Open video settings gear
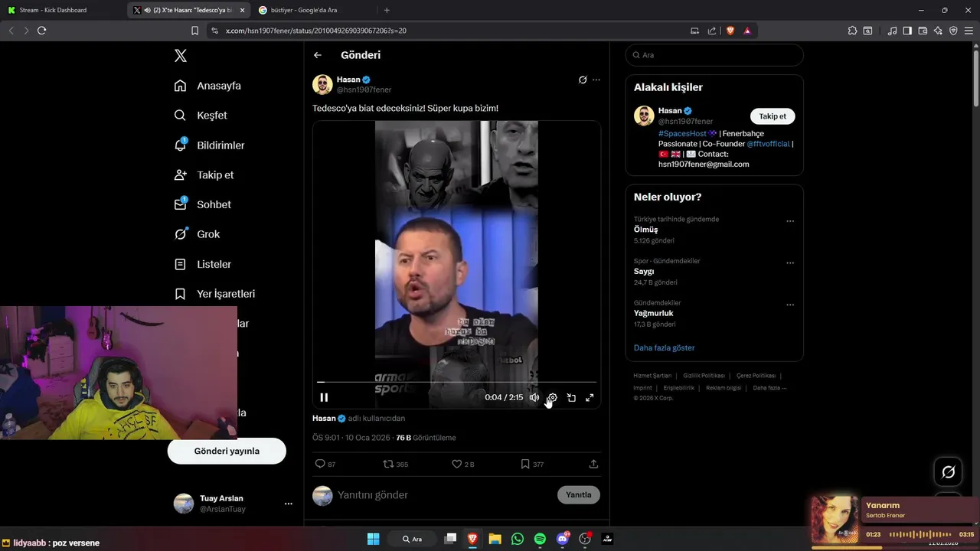 552,397
